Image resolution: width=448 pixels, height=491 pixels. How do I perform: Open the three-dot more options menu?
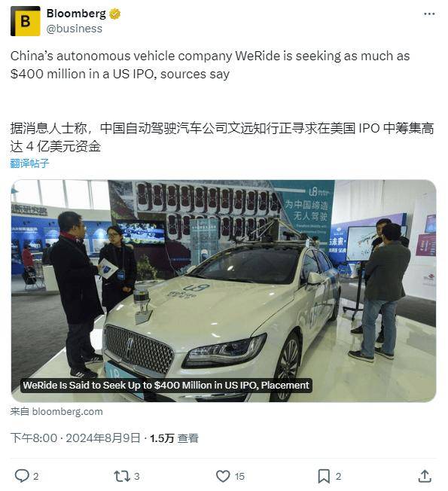click(x=429, y=14)
